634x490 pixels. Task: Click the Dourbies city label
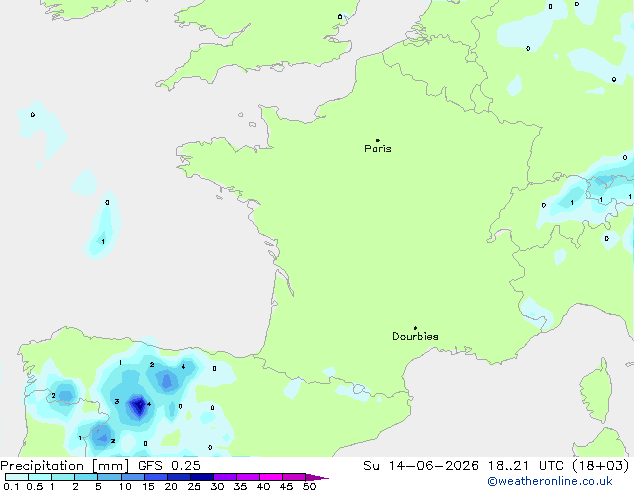click(x=415, y=336)
